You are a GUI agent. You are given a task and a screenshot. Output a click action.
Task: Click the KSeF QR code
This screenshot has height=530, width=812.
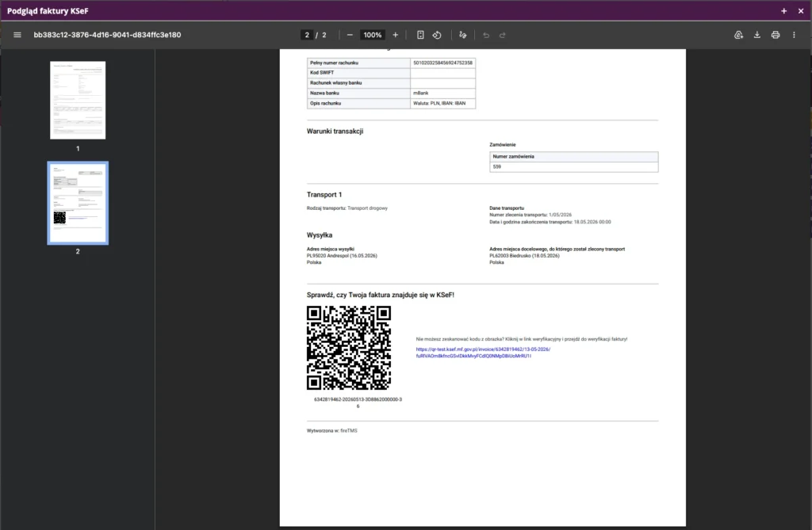[x=349, y=348]
